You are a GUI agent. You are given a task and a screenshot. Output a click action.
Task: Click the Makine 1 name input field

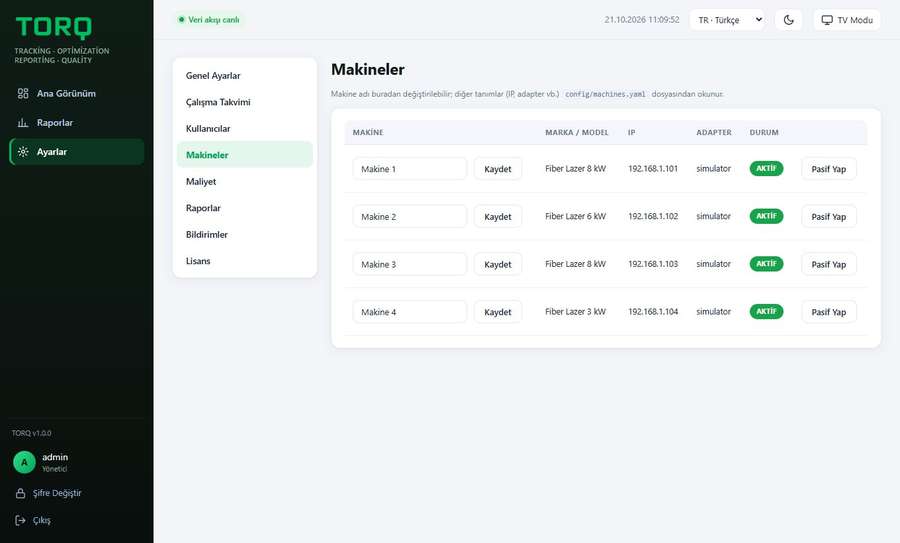pos(410,169)
